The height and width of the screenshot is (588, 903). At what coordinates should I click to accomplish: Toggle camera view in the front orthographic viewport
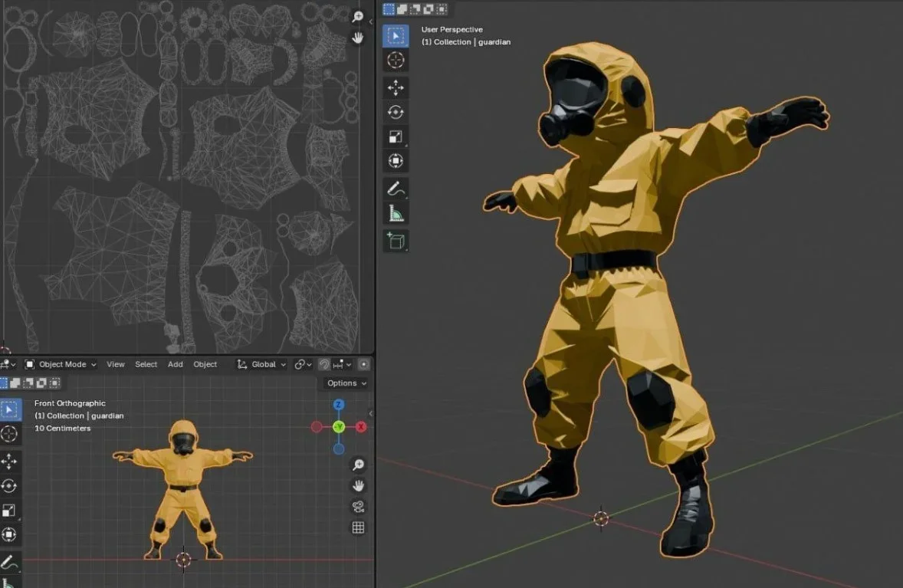tap(358, 507)
